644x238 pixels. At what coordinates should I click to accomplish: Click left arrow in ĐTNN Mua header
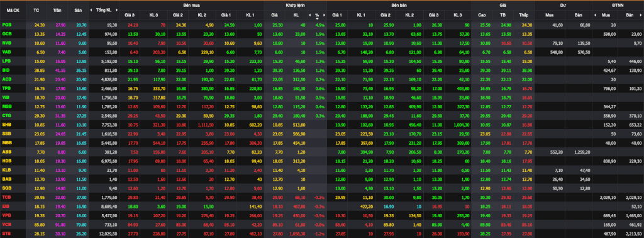pyautogui.click(x=595, y=15)
